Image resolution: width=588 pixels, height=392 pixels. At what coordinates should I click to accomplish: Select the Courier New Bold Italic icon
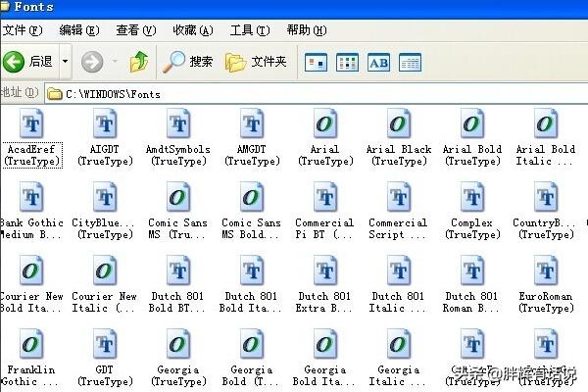tap(31, 270)
